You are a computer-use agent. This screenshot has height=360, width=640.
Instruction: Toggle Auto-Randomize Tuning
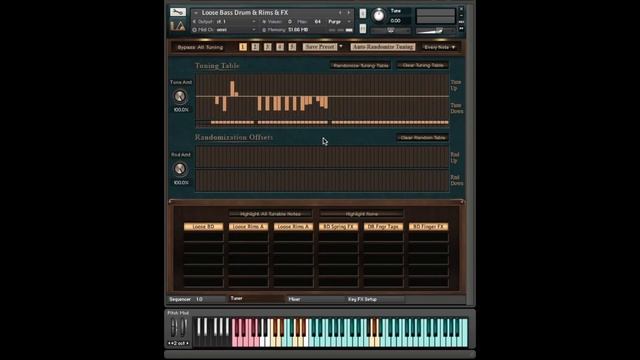point(383,47)
